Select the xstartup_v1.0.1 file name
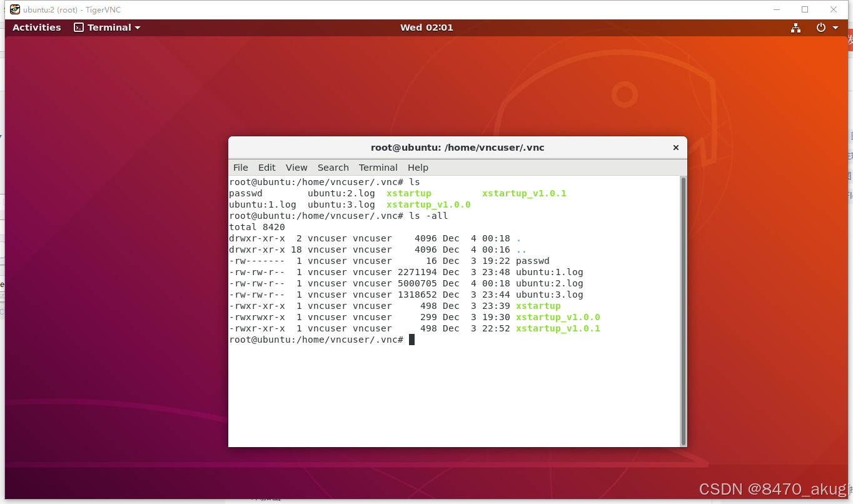This screenshot has height=504, width=853. pyautogui.click(x=524, y=193)
